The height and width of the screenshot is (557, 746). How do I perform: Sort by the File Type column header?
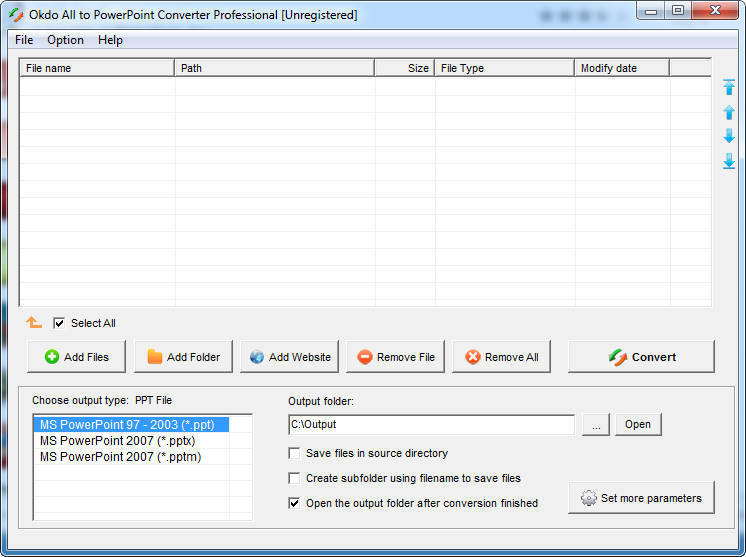[x=505, y=68]
